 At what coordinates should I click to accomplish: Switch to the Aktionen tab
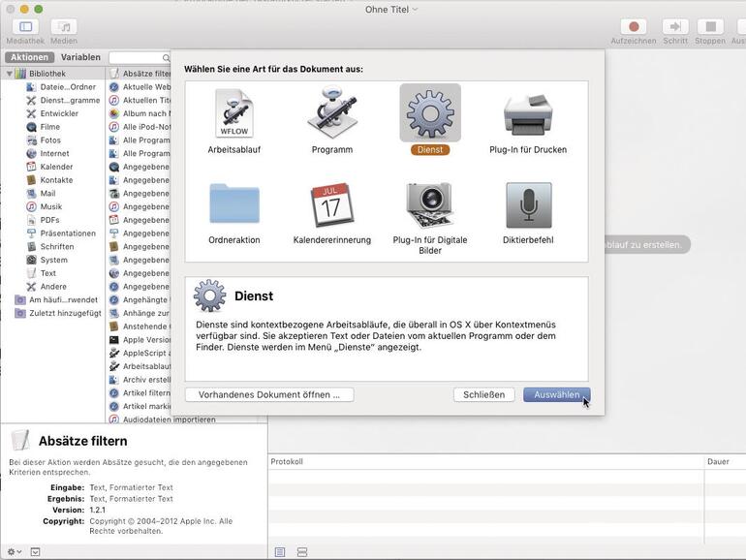[x=29, y=57]
